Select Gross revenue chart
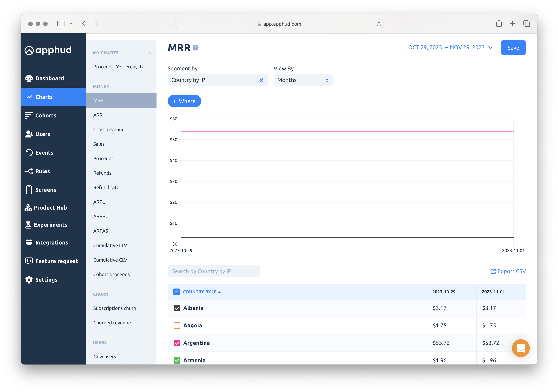Viewport: 558px width, 392px height. coord(109,129)
